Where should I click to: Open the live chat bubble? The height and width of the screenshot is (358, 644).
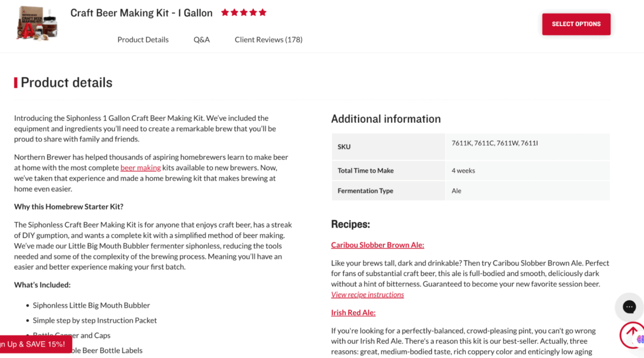(x=629, y=306)
